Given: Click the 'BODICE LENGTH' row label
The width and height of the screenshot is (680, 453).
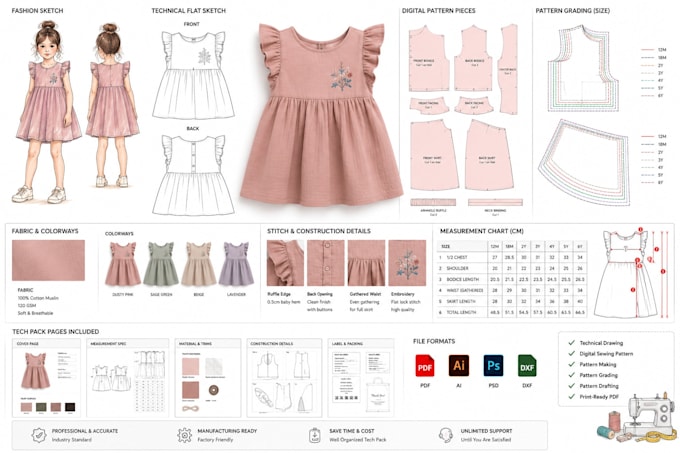Looking at the screenshot, I should click(462, 280).
